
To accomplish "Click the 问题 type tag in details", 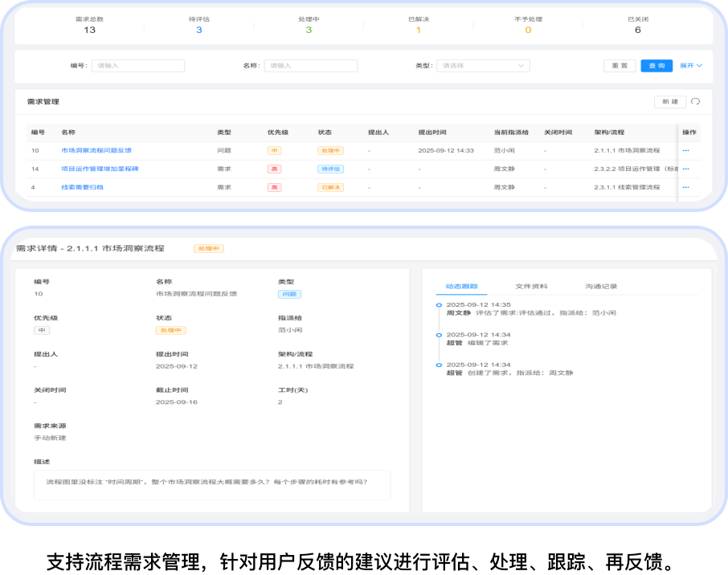I will pos(289,294).
